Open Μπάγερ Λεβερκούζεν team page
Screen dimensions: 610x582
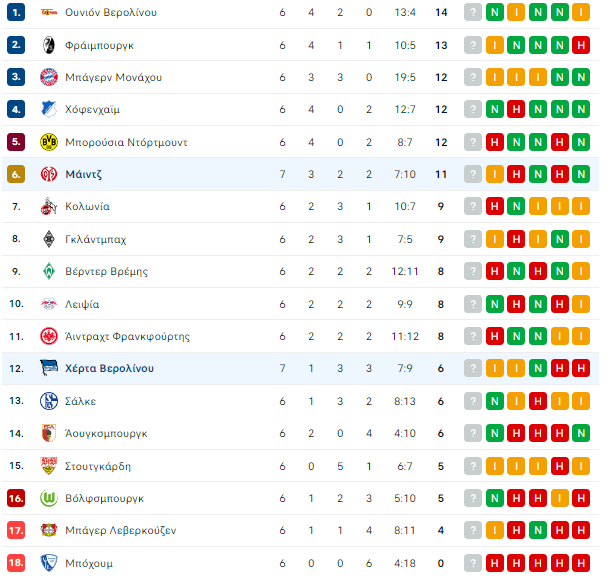(x=121, y=530)
